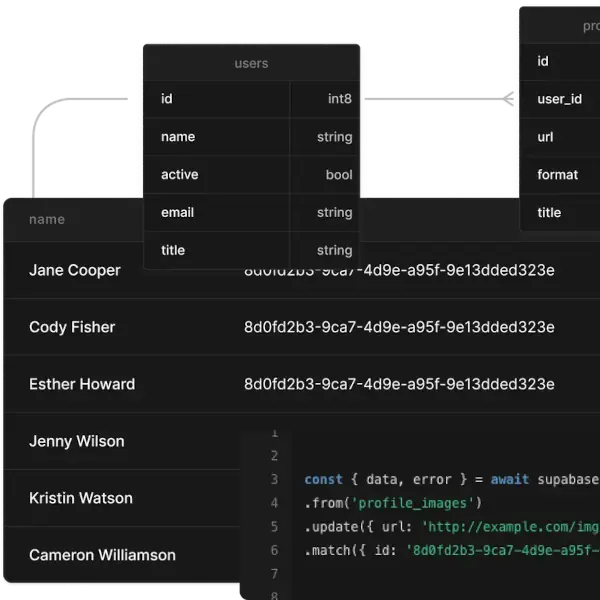Viewport: 600px width, 600px height.
Task: Select the Esther Howard row name
Action: 82,385
